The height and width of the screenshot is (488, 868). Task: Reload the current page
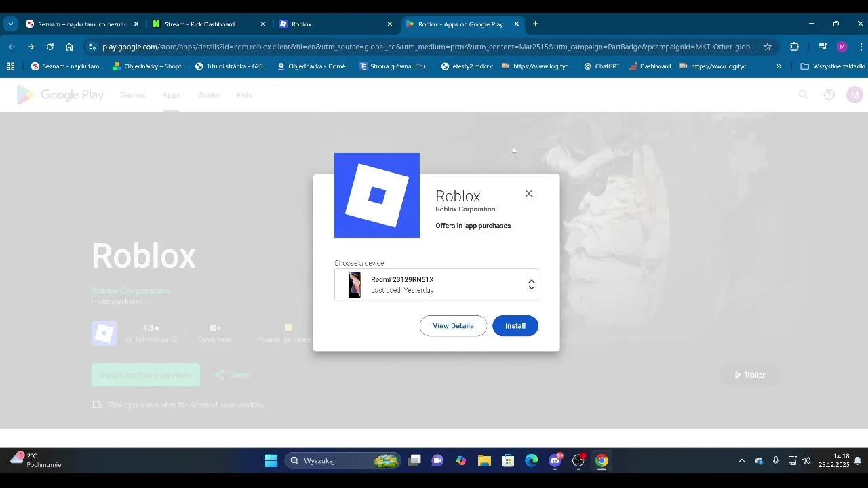(50, 47)
